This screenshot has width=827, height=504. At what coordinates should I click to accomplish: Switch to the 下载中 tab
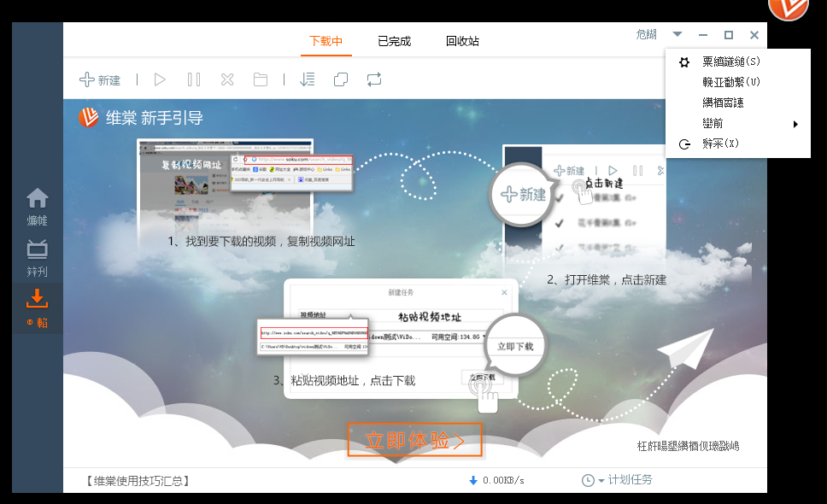tap(326, 41)
